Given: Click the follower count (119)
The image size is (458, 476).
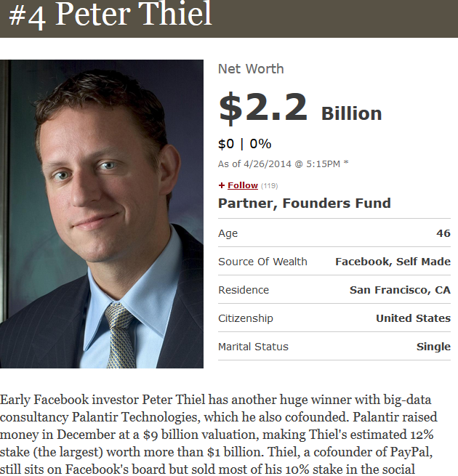Looking at the screenshot, I should (x=270, y=186).
